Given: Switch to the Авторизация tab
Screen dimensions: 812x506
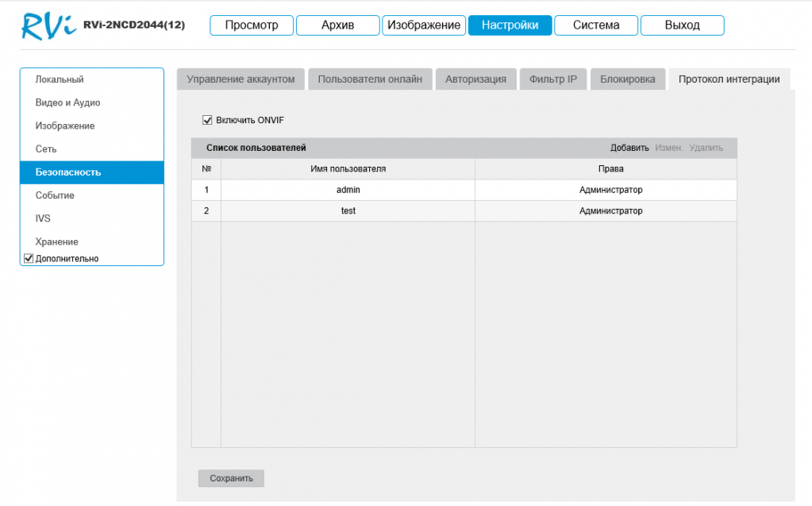Looking at the screenshot, I should 475,79.
